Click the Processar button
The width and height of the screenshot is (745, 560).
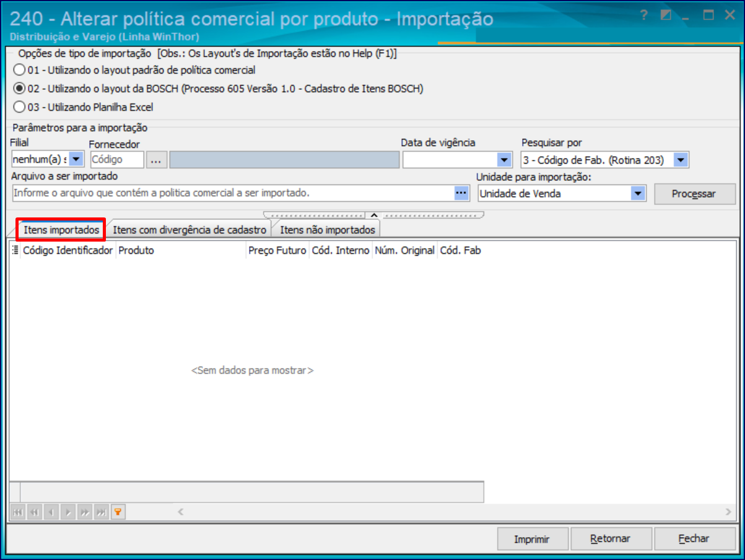pos(695,194)
